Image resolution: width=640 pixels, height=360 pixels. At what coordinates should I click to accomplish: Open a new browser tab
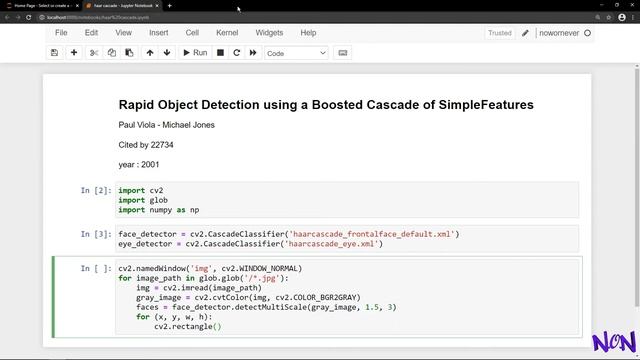pos(169,6)
